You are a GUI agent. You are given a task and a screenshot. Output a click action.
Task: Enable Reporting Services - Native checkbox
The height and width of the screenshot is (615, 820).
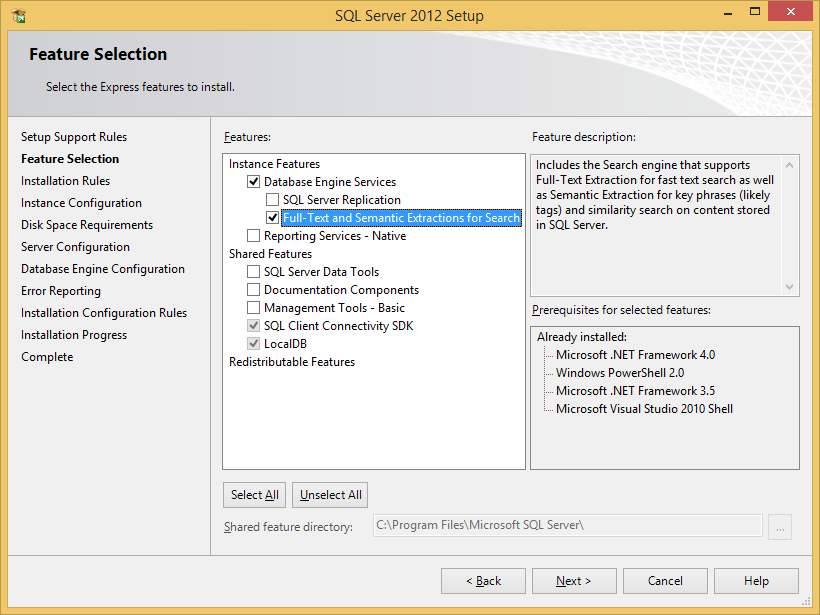pos(254,236)
